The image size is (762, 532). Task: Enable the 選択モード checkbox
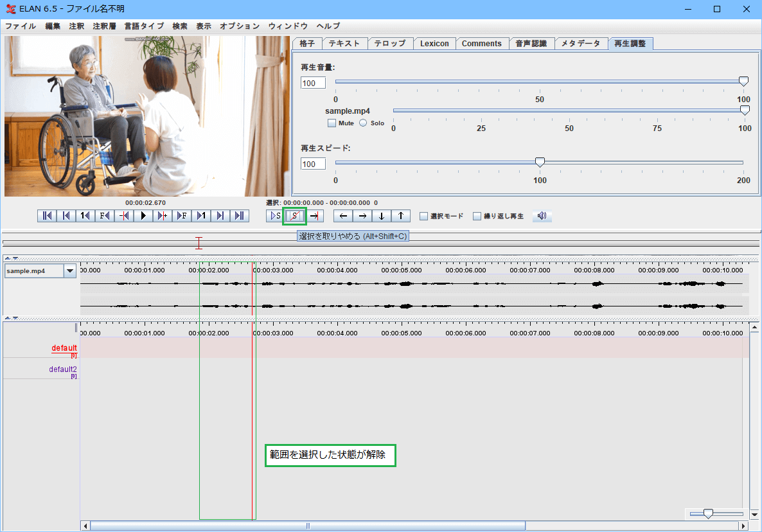tap(424, 217)
